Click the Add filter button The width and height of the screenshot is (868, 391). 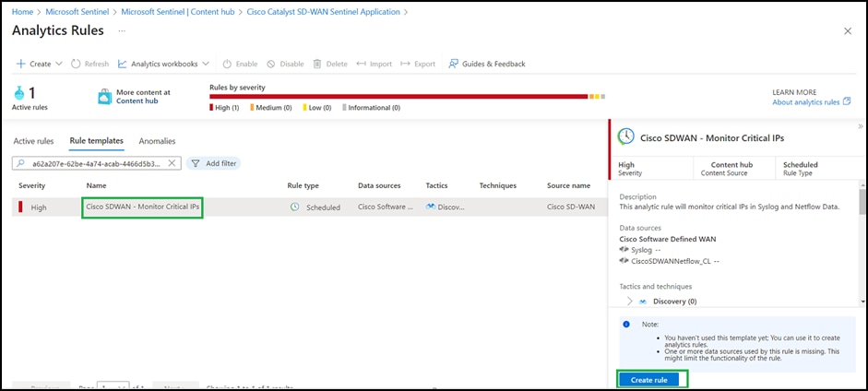coord(214,163)
